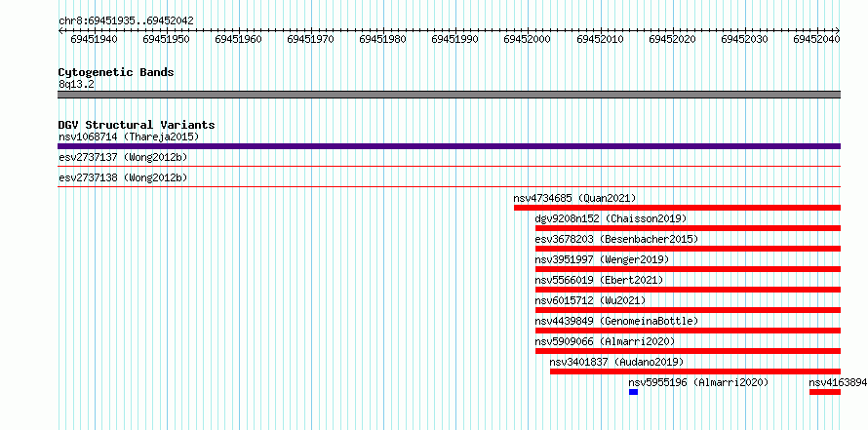Click ruler position 69452040
The height and width of the screenshot is (430, 868).
click(817, 39)
